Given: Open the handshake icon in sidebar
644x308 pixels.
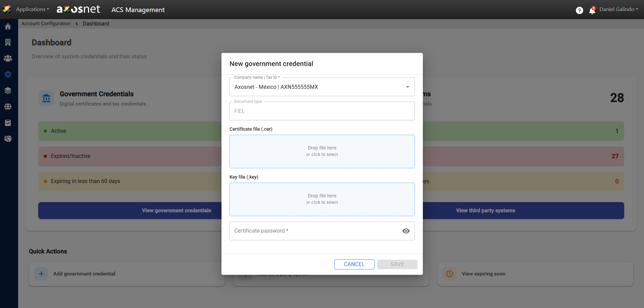Looking at the screenshot, I should coord(8,139).
